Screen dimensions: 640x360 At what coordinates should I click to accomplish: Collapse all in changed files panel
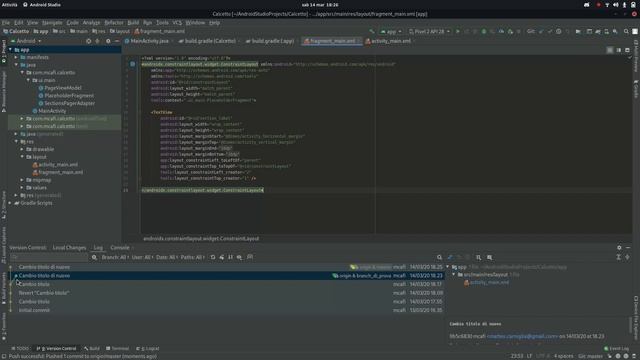point(627,257)
